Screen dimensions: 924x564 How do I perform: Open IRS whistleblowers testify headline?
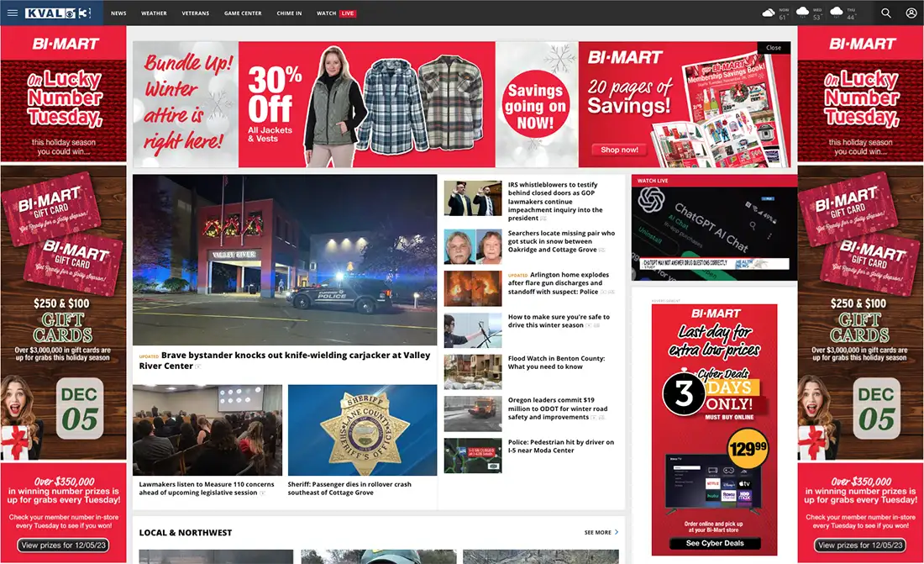coord(555,201)
